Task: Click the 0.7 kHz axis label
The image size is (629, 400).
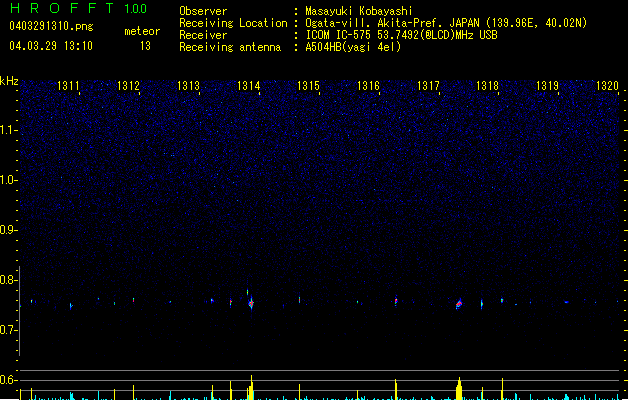Action: click(9, 330)
